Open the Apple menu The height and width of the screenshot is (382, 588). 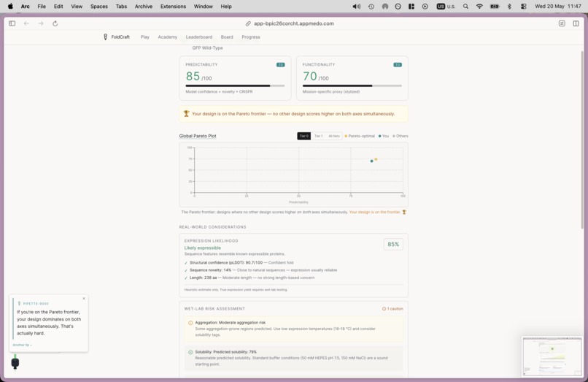coord(10,7)
